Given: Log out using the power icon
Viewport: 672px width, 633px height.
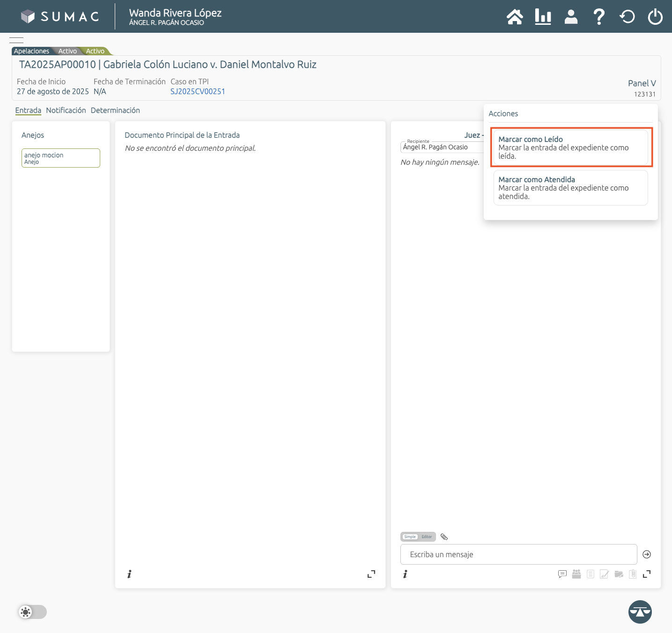Looking at the screenshot, I should 655,17.
